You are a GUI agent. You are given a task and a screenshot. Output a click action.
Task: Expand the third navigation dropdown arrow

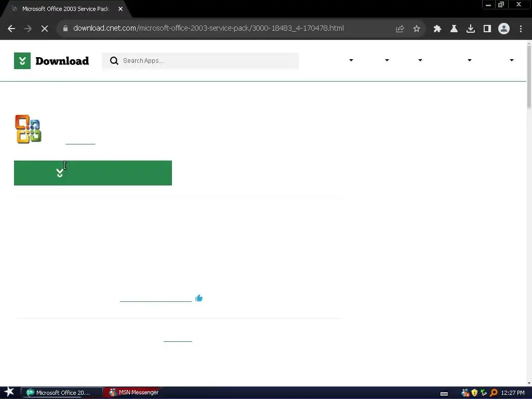pos(420,60)
